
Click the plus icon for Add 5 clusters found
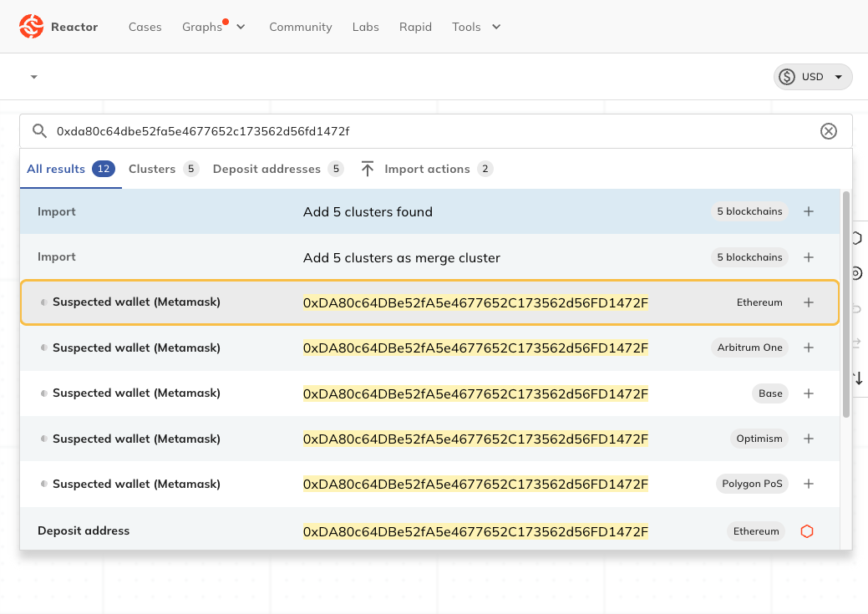click(x=808, y=211)
